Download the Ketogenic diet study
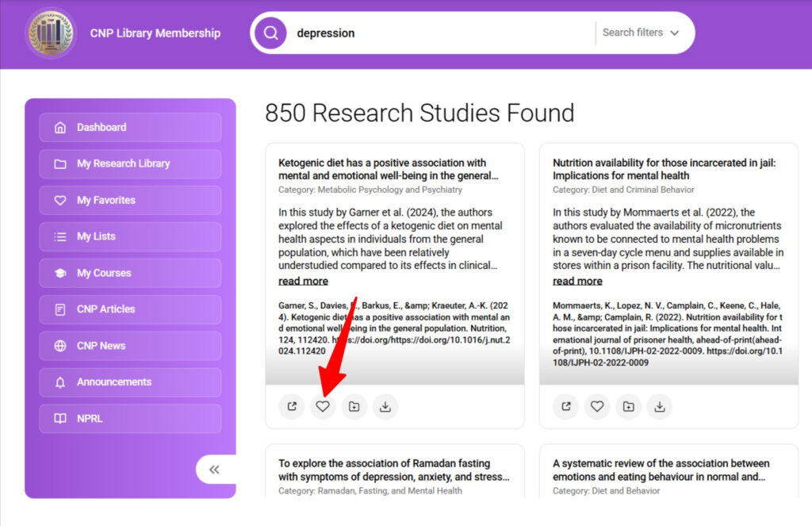 pos(385,407)
